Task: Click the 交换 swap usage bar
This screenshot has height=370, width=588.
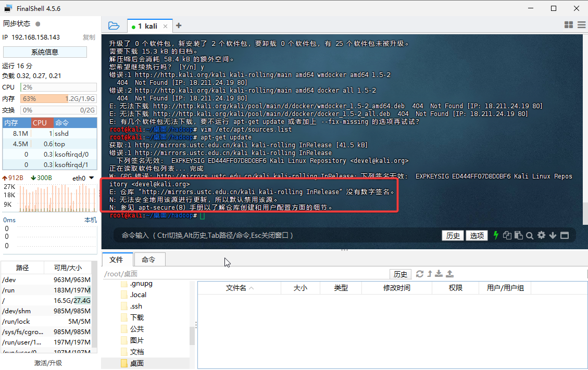Action: point(58,110)
